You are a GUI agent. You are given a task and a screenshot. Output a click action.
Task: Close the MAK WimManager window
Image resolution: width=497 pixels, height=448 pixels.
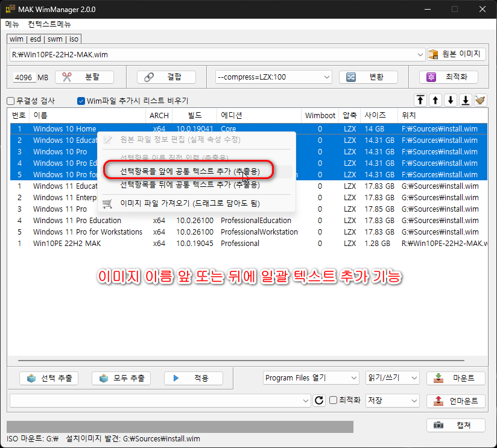pos(483,9)
